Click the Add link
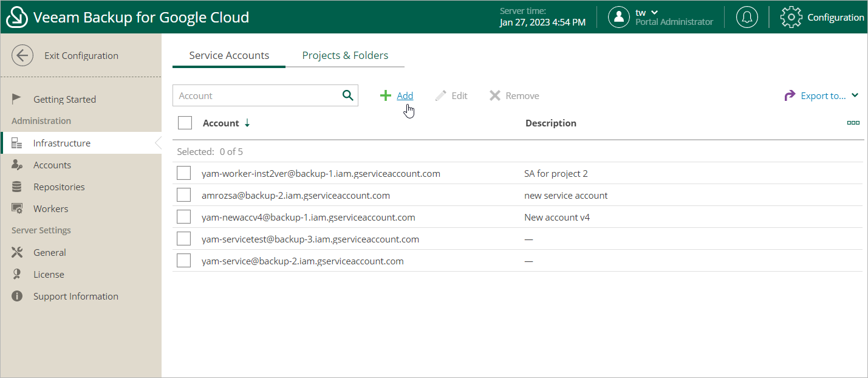Screen dimensions: 868x378 (x=405, y=95)
